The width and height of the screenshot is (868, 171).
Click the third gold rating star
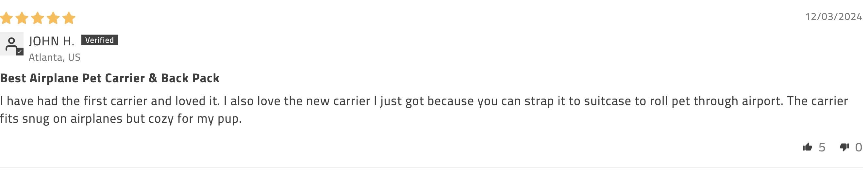37,18
